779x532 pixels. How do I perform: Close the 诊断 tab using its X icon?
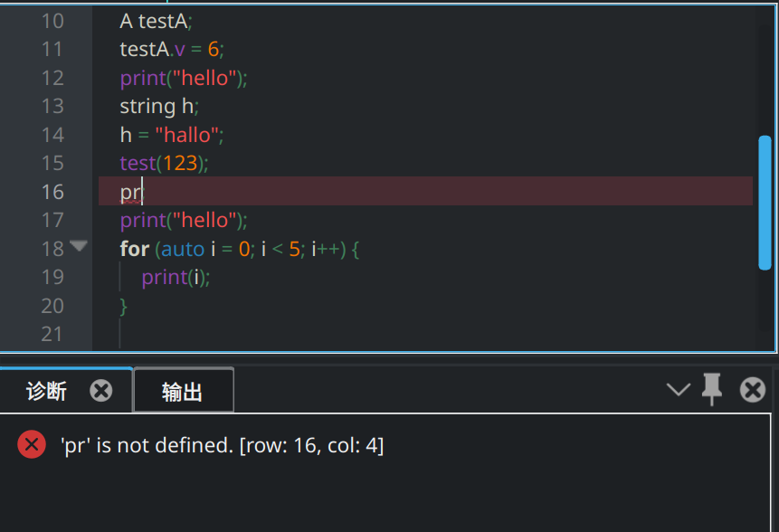(x=101, y=391)
